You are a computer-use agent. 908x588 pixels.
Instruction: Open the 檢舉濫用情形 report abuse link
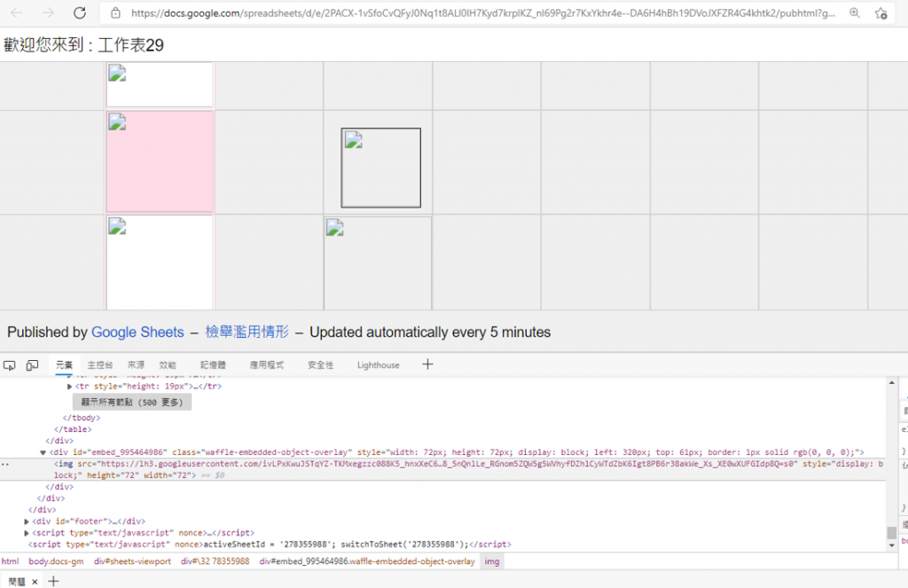click(247, 332)
